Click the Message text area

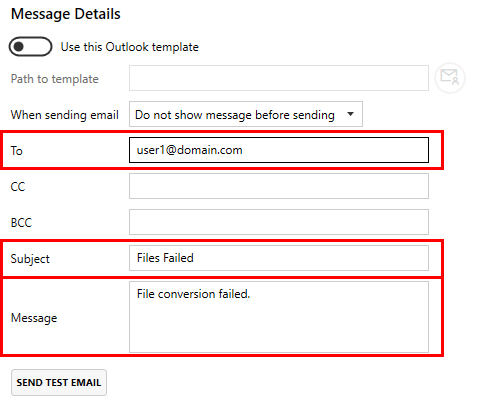(x=279, y=317)
